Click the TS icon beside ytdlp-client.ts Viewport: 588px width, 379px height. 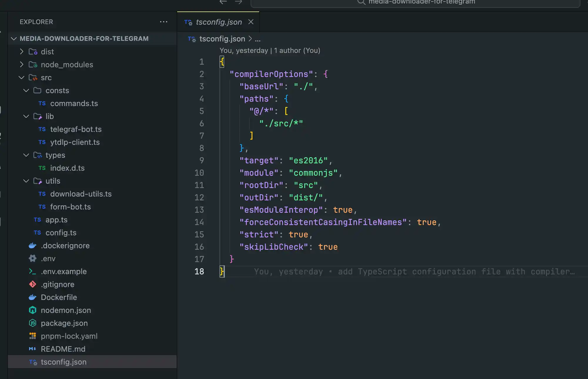coord(42,142)
